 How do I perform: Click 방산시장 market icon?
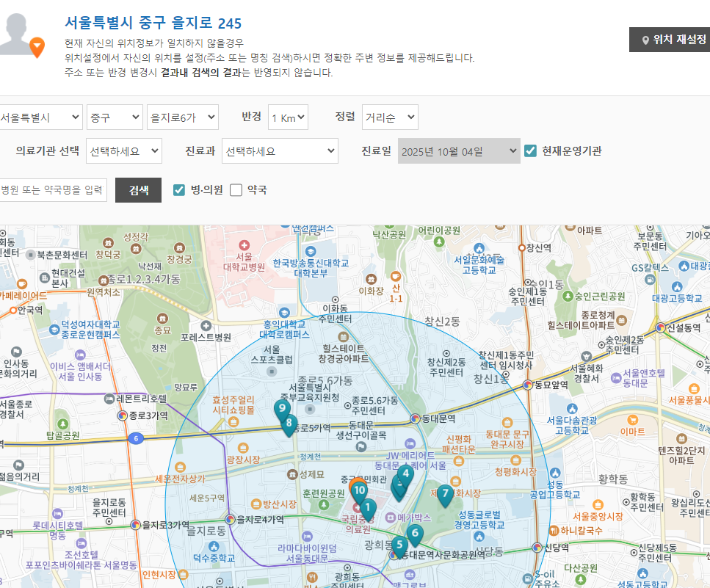tap(256, 504)
